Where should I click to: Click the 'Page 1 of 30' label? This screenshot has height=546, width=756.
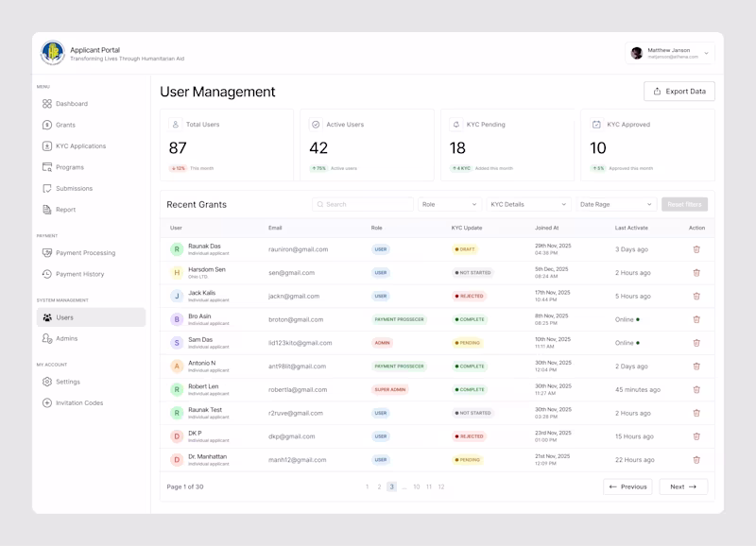(x=185, y=486)
